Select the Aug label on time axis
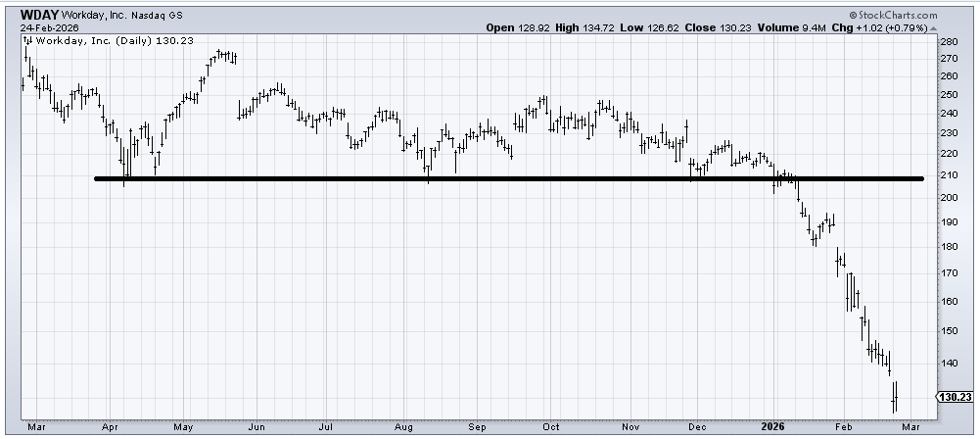 pos(401,428)
